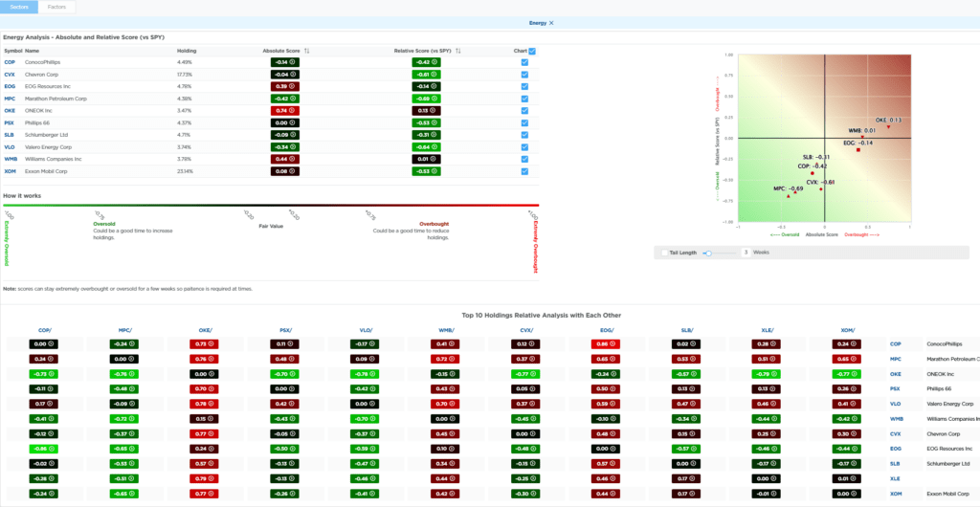Image resolution: width=980 pixels, height=507 pixels.
Task: Open OKE symbol link in Energy table
Action: point(10,111)
